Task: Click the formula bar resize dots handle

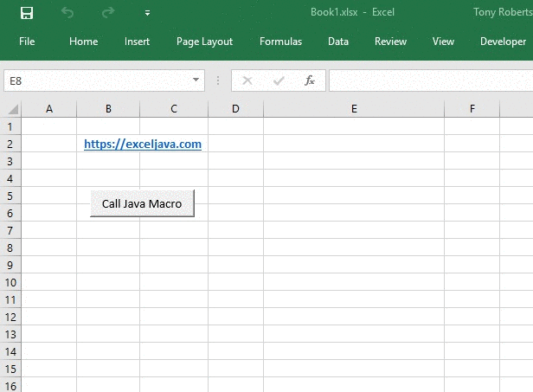Action: coord(218,80)
